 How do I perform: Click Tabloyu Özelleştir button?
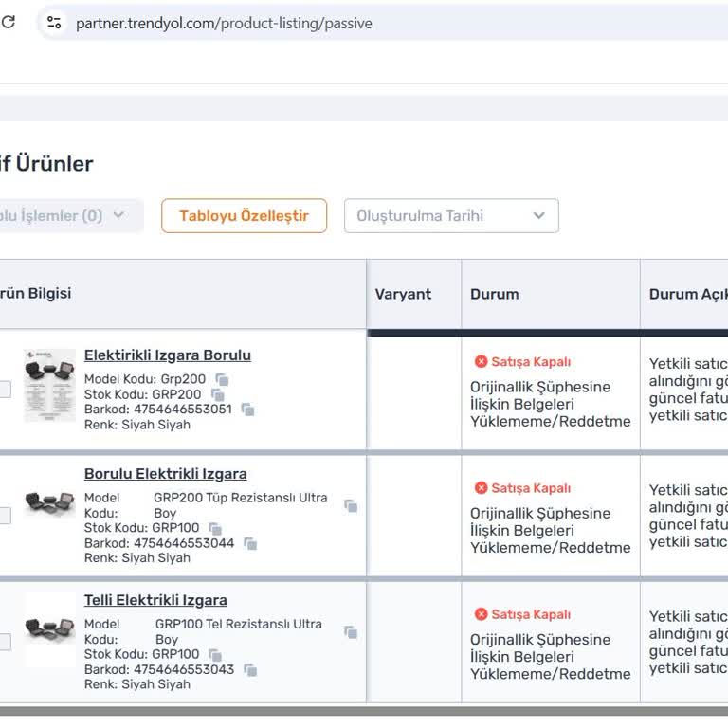[245, 216]
